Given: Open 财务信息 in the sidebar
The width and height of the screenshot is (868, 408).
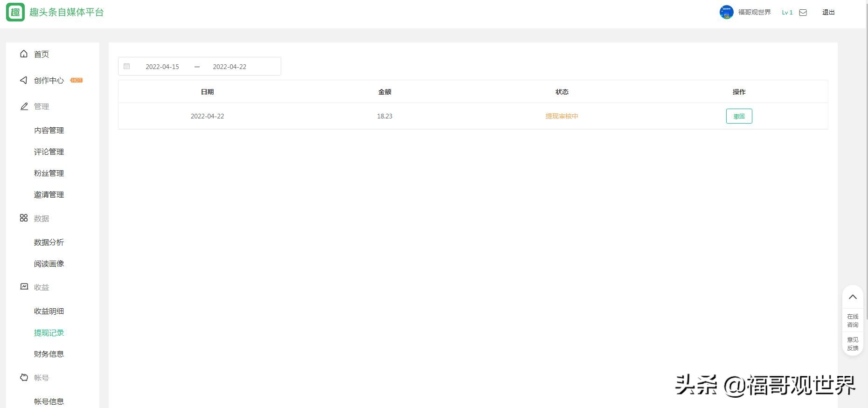Looking at the screenshot, I should [x=49, y=354].
